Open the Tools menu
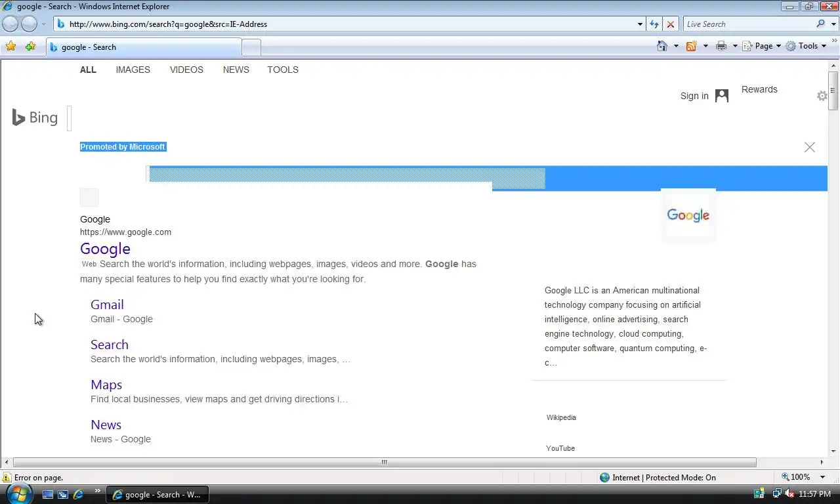840x504 pixels. (806, 46)
